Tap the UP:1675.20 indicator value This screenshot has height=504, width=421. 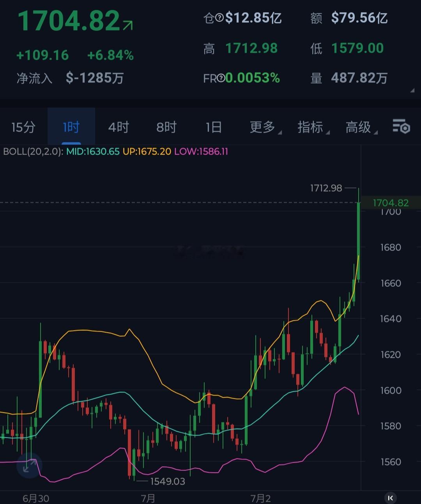pyautogui.click(x=147, y=151)
